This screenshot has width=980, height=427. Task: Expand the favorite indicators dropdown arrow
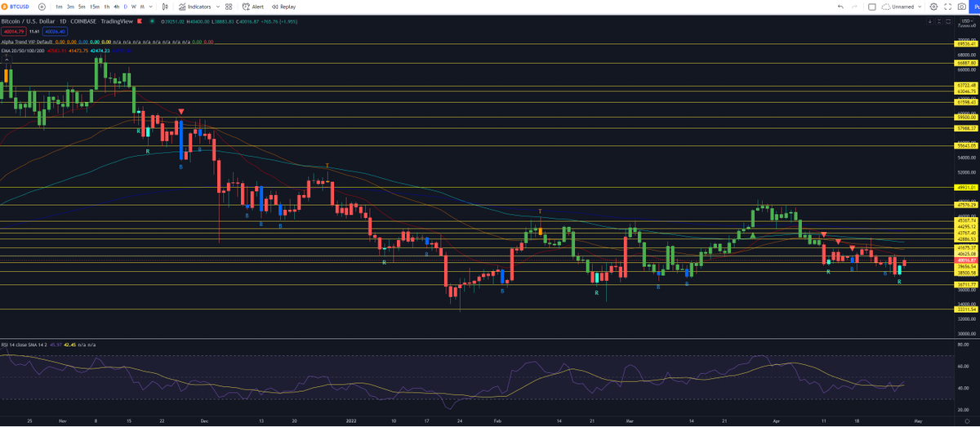click(x=218, y=7)
